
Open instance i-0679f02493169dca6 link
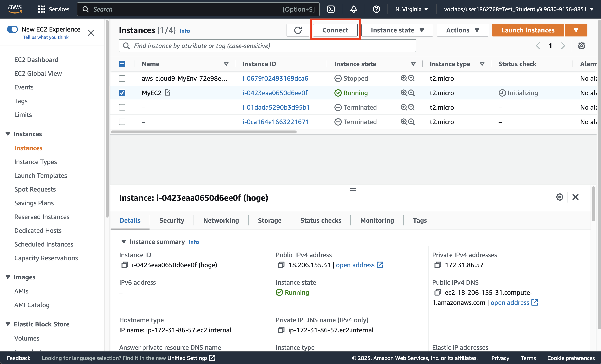275,78
